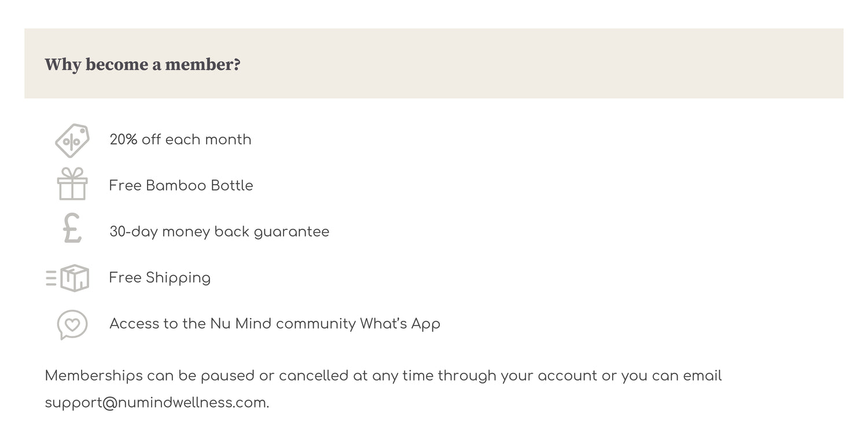
Task: Click the word "paused" in the paragraph
Action: click(x=227, y=376)
